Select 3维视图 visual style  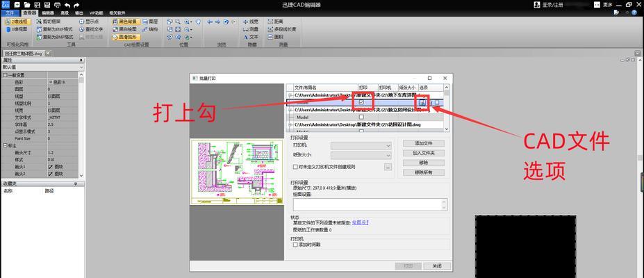click(x=17, y=29)
